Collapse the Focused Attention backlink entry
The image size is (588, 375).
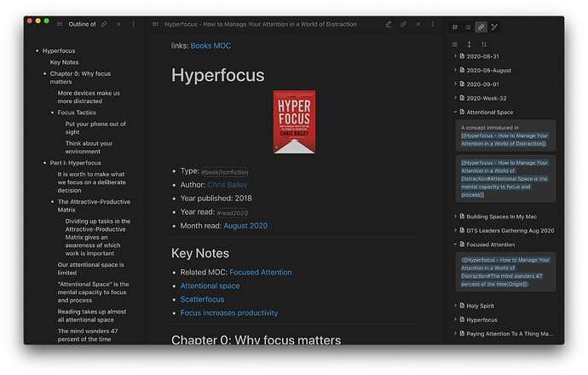(455, 244)
